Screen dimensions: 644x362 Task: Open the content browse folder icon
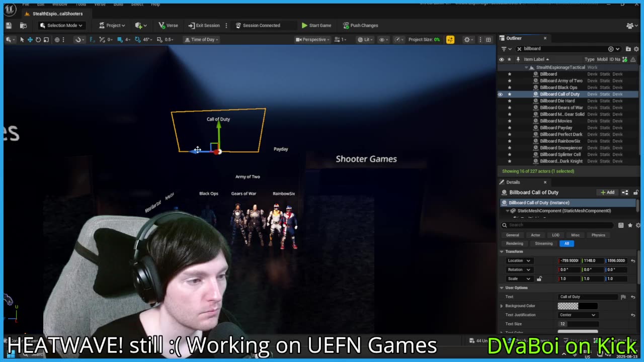tap(23, 25)
